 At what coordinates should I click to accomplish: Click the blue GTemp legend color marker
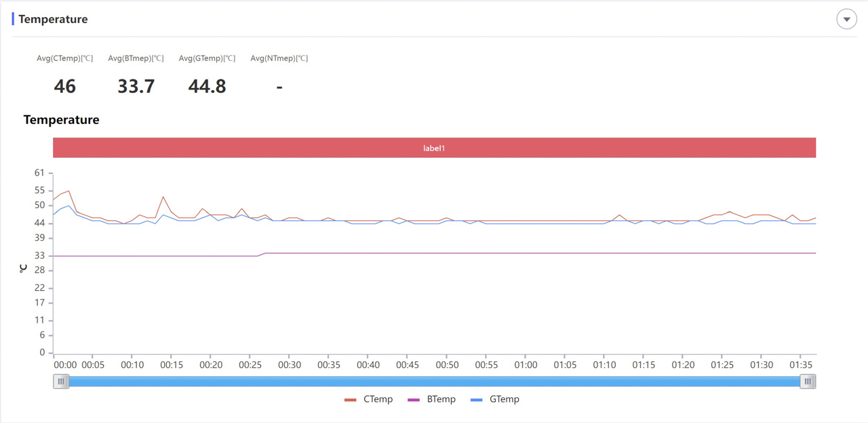click(477, 400)
